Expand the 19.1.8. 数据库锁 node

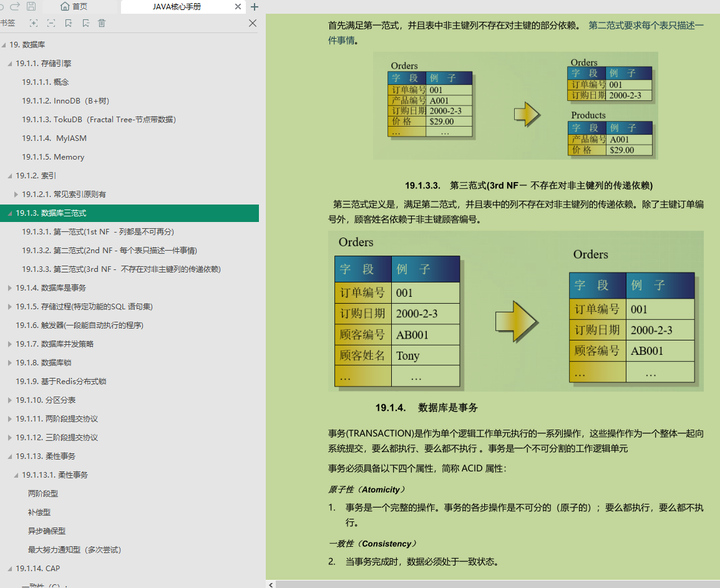pyautogui.click(x=10, y=363)
